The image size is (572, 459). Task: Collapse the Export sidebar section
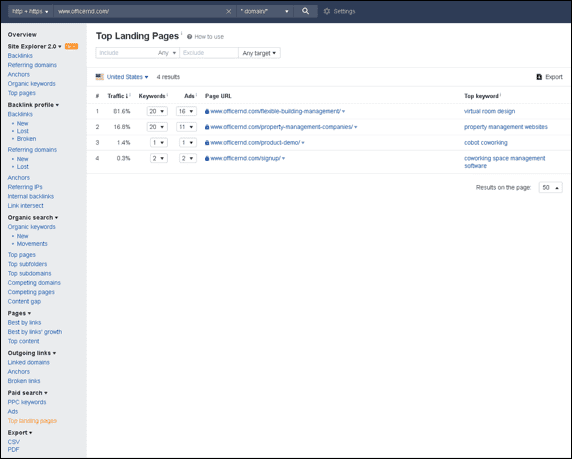[20, 433]
